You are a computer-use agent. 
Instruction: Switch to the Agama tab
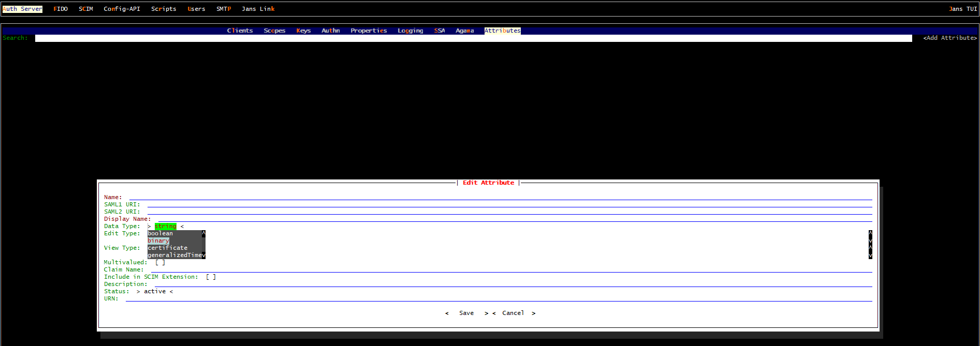pyautogui.click(x=465, y=31)
